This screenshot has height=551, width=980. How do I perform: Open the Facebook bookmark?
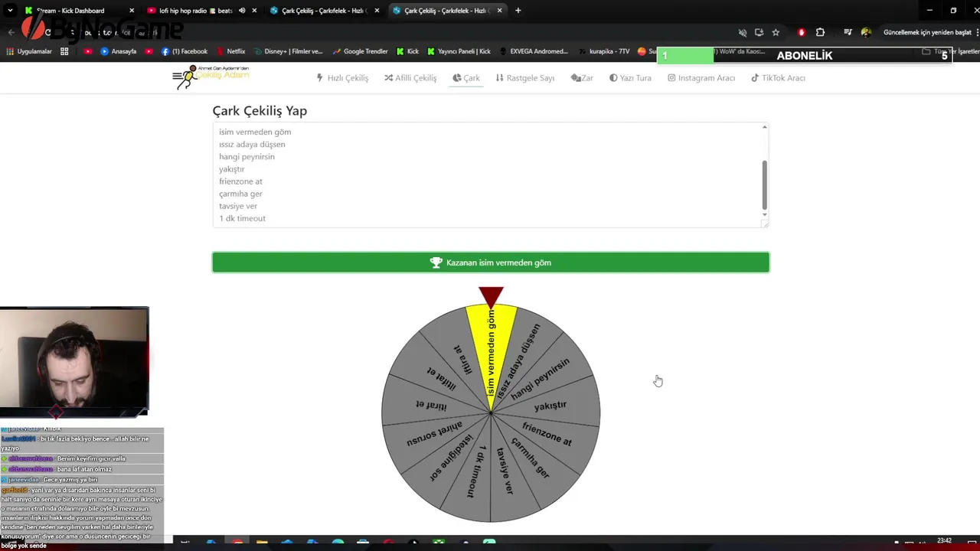[x=185, y=51]
